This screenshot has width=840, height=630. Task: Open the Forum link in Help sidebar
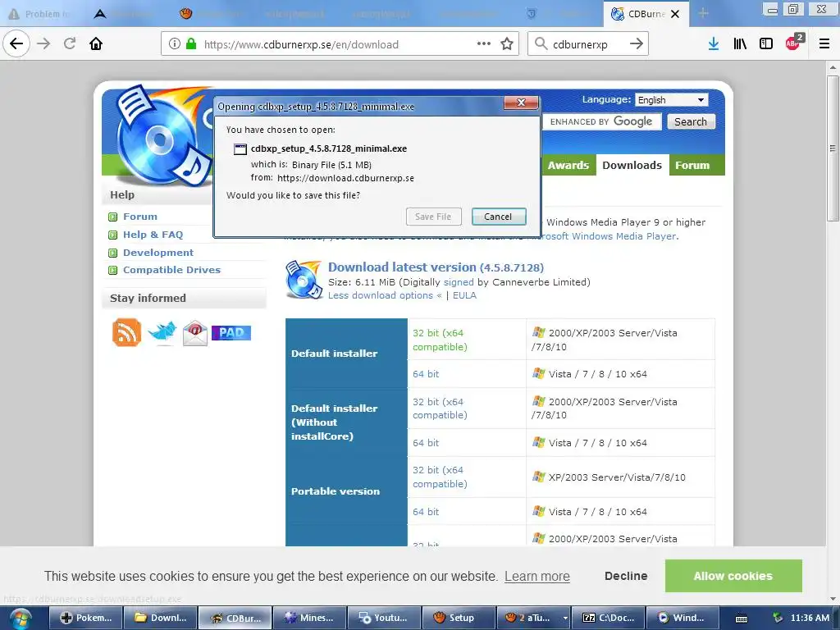140,217
